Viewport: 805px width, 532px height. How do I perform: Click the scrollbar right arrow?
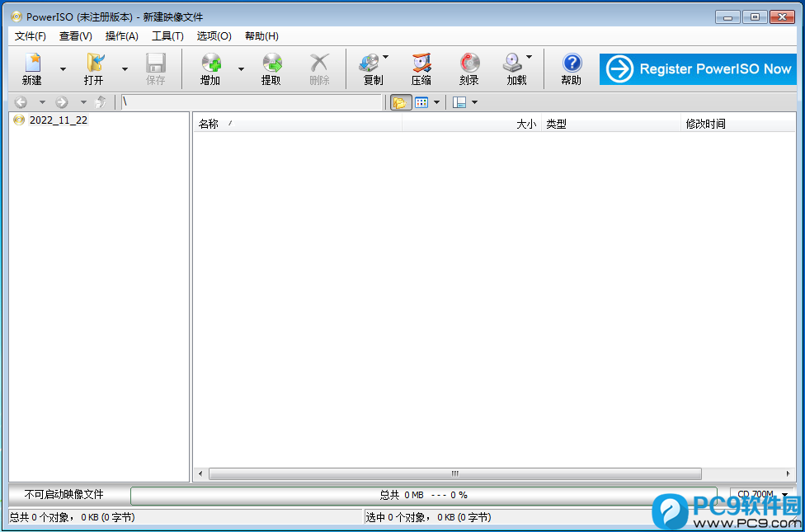tap(789, 473)
